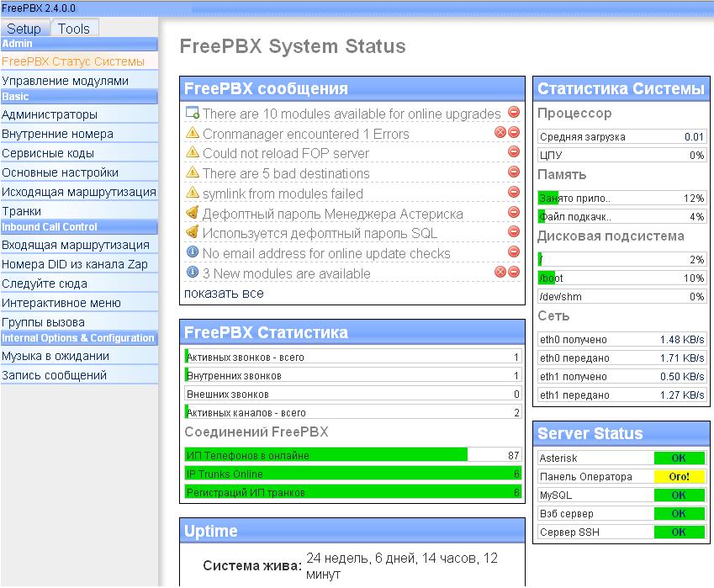Click 'показать все' to show all notices
This screenshot has height=588, width=714.
[224, 294]
